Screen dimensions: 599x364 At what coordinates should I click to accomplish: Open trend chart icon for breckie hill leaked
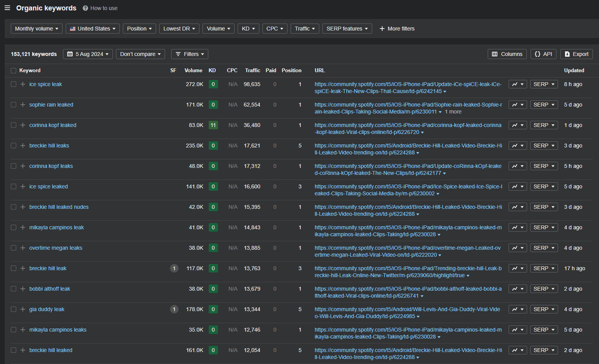point(518,350)
